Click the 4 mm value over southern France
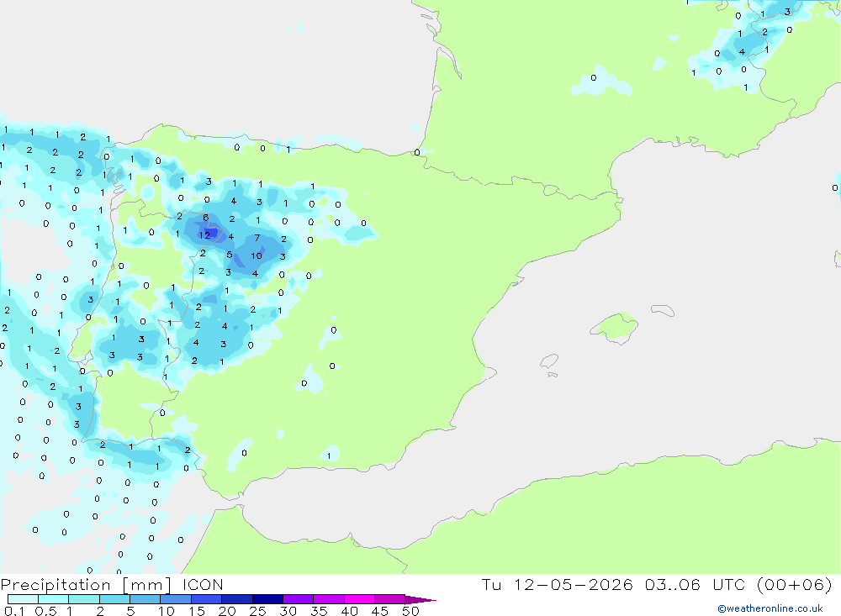This screenshot has width=841, height=616. tap(742, 52)
